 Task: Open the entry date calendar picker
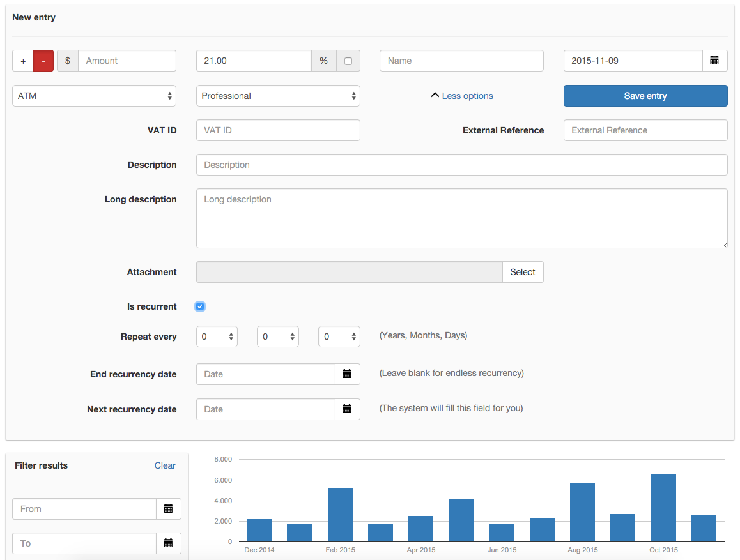(x=714, y=61)
